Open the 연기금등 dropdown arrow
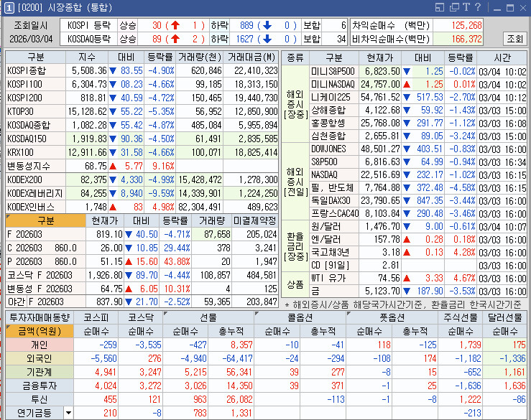 point(68,413)
